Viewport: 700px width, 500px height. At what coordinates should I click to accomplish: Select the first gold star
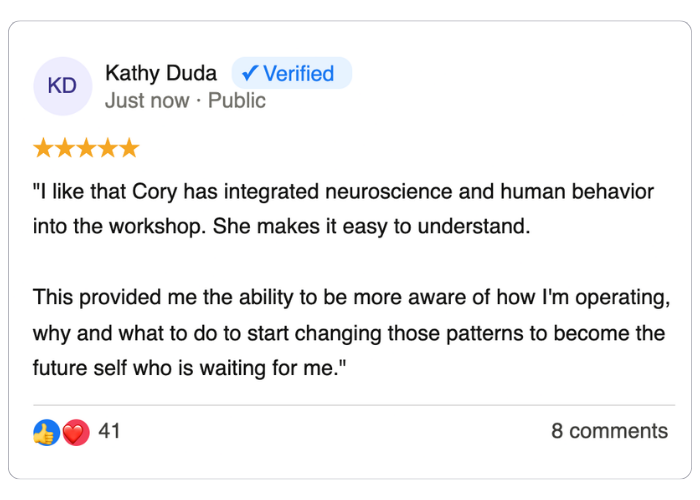43,149
